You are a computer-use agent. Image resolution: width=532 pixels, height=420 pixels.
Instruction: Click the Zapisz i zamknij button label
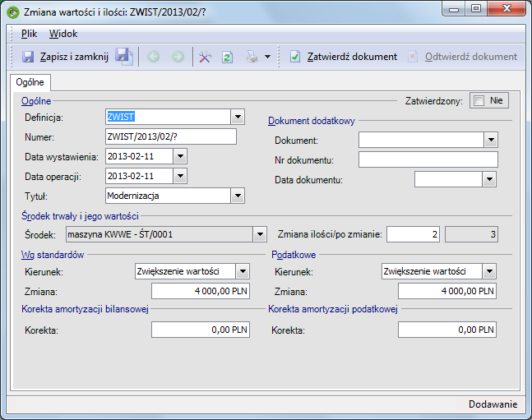point(74,57)
